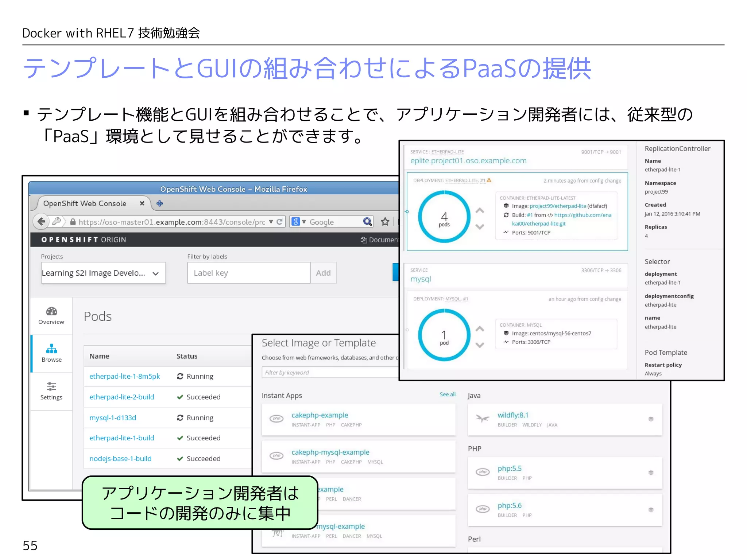Viewport: 747px width, 560px height.
Task: Open the URL history dropdown arrow
Action: (271, 222)
